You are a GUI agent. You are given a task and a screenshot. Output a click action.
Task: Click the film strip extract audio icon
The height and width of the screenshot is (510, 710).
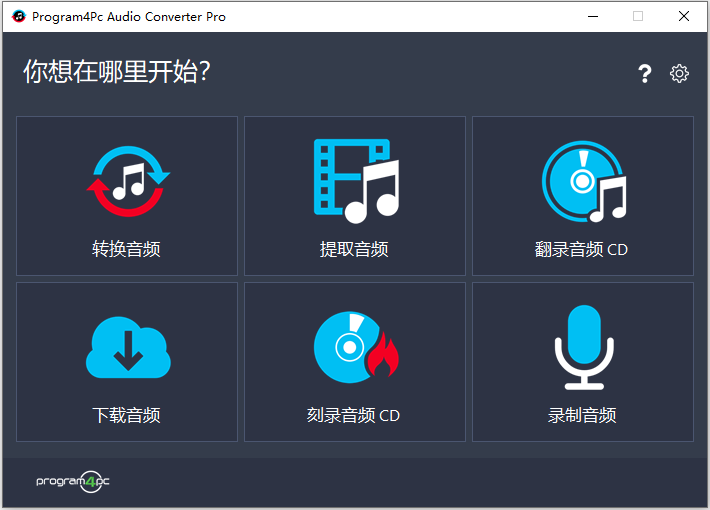(355, 181)
